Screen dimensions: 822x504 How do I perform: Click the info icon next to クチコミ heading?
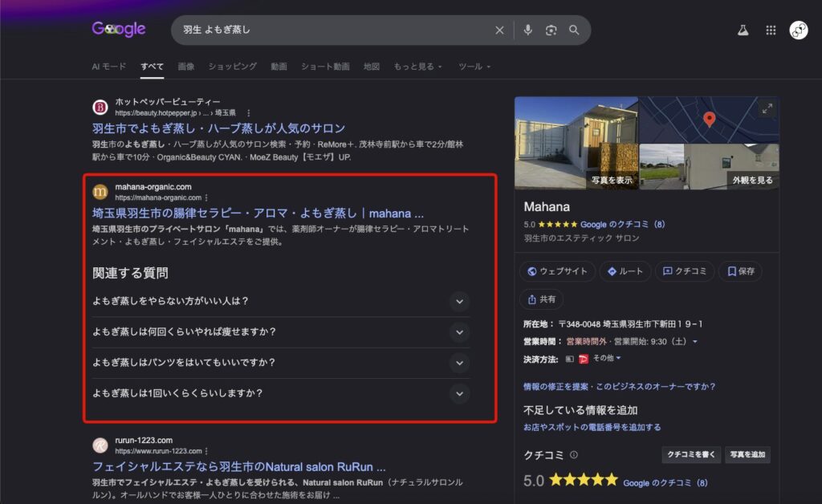click(573, 455)
